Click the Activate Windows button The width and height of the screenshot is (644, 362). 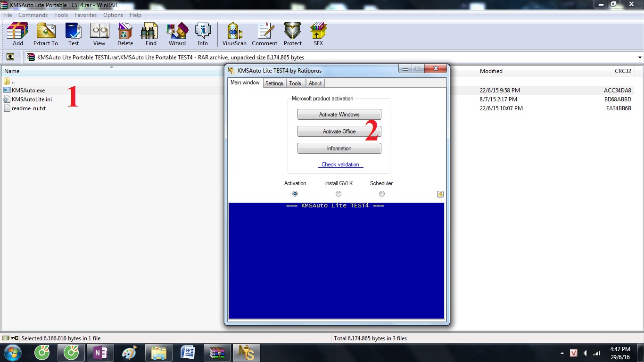pyautogui.click(x=339, y=115)
